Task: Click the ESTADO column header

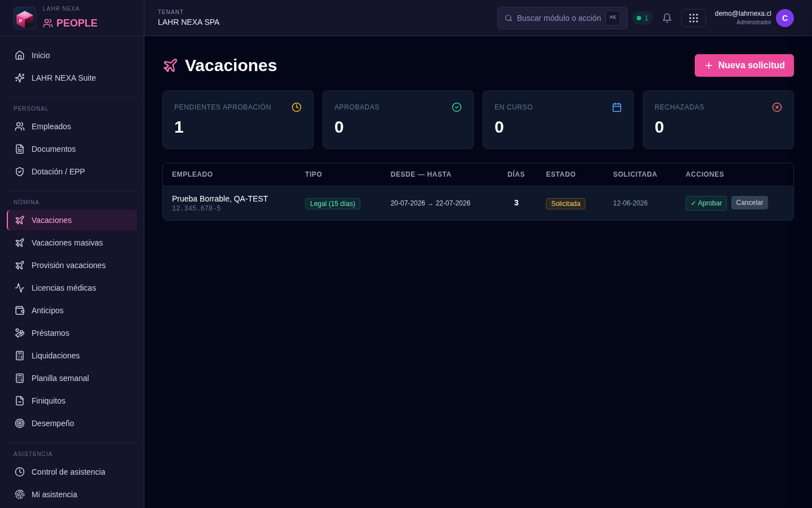Action: pos(561,174)
